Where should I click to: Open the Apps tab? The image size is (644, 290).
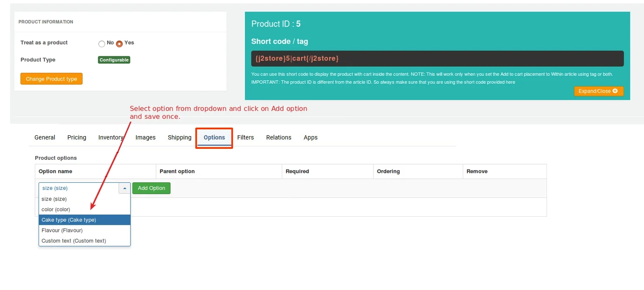click(x=311, y=137)
